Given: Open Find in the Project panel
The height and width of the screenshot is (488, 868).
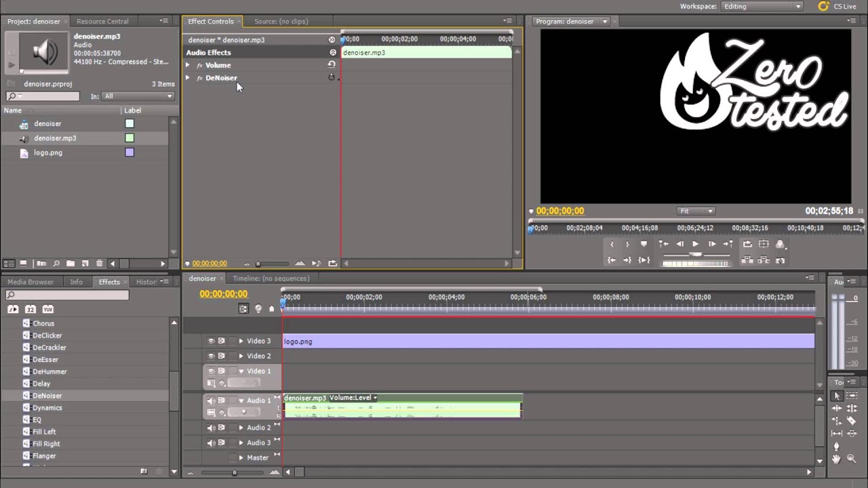Looking at the screenshot, I should click(x=56, y=264).
